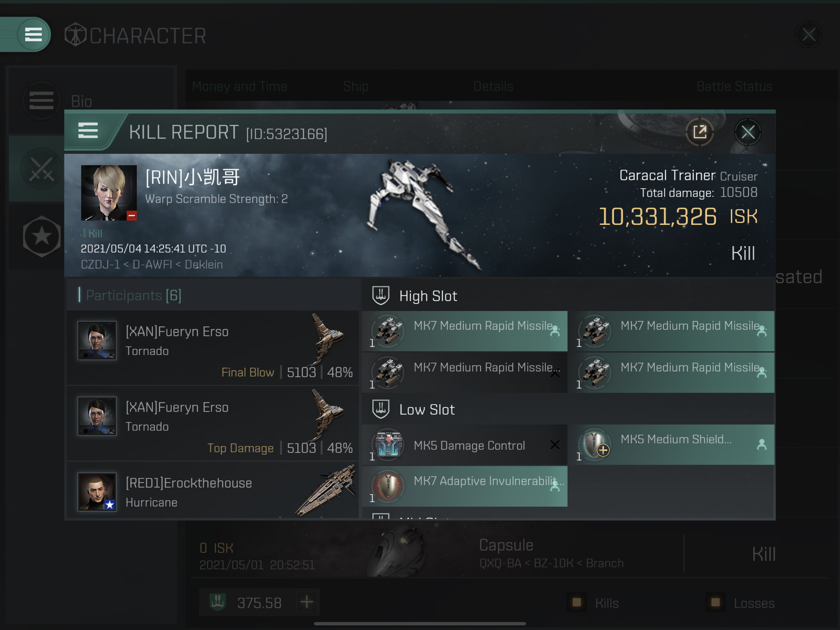Select the crossed swords combat sidebar icon
Screen dimensions: 840x630
tap(42, 169)
